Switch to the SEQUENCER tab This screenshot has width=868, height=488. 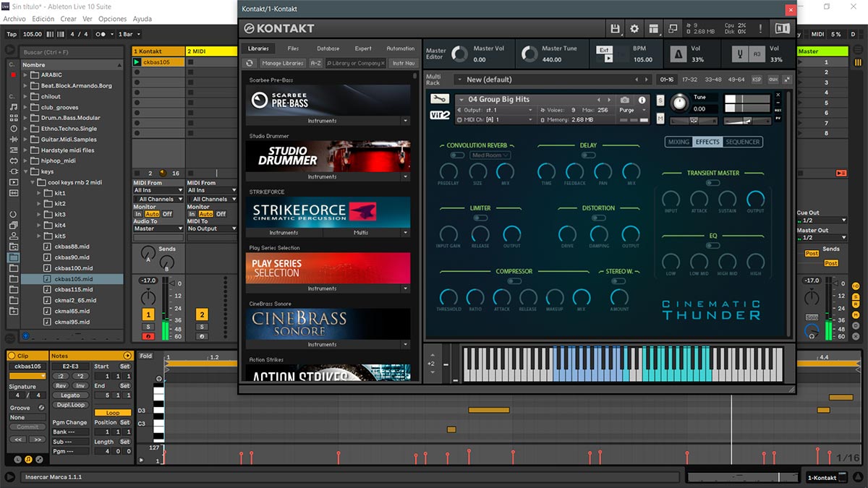coord(743,142)
